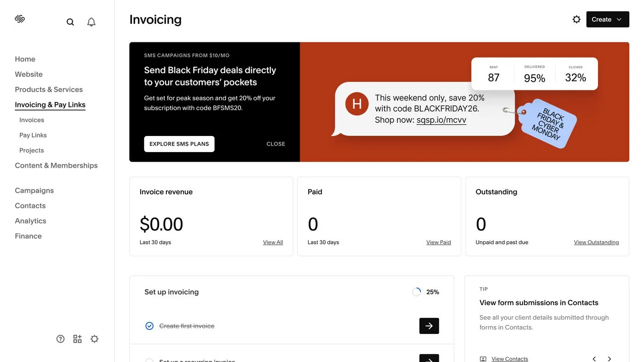
Task: Click the Paid card title
Action: point(315,192)
